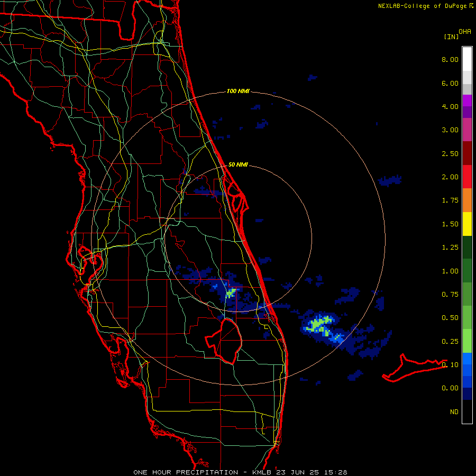Click the 1.50 legend value
The height and width of the screenshot is (476, 476).
click(x=450, y=224)
